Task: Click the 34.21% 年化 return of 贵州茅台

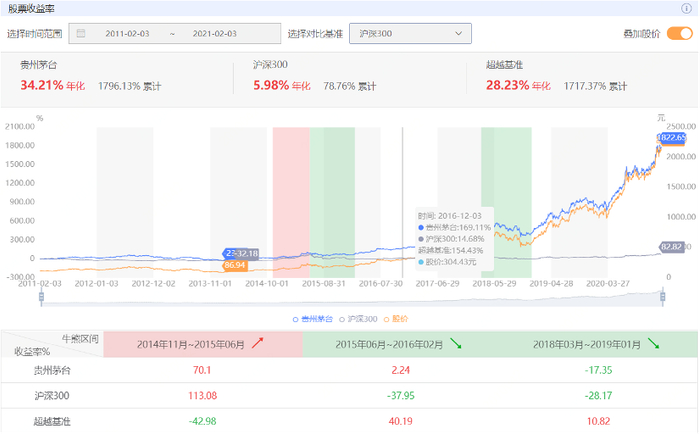Action: tap(52, 85)
